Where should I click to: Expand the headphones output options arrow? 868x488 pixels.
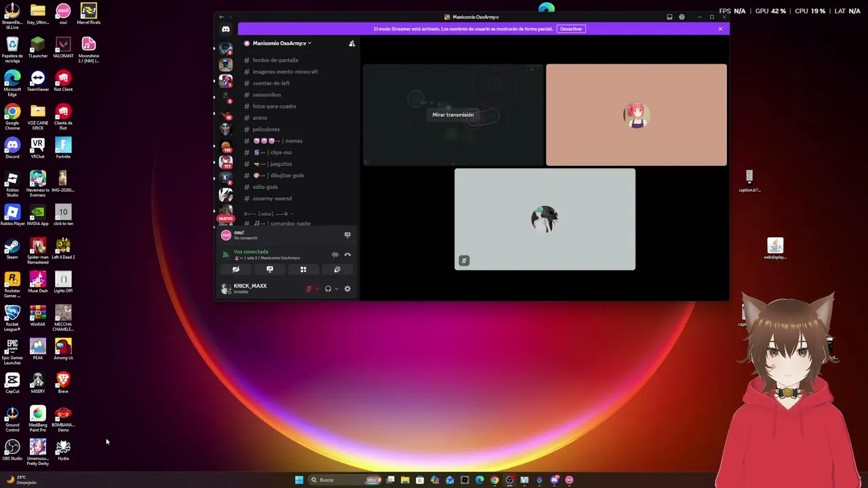(x=336, y=289)
